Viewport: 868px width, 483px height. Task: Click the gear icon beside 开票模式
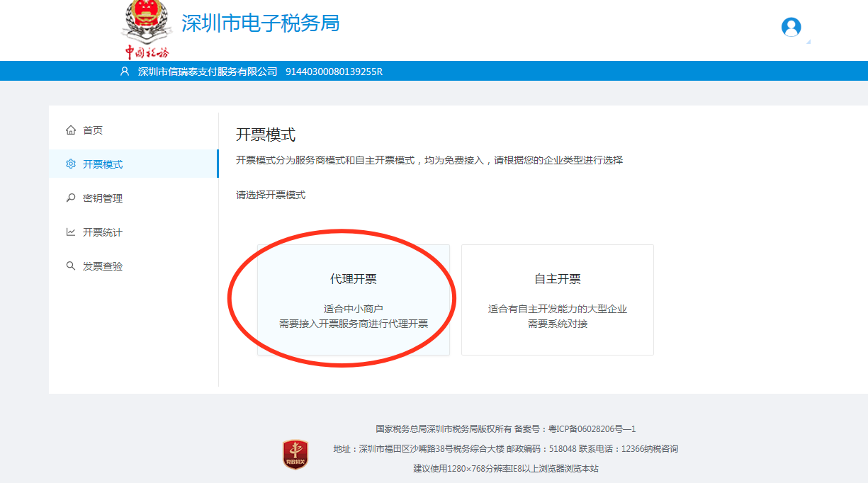(x=70, y=164)
